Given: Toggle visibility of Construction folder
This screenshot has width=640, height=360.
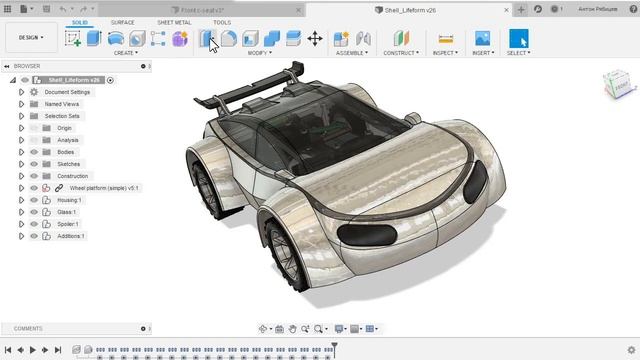Looking at the screenshot, I should 34,176.
